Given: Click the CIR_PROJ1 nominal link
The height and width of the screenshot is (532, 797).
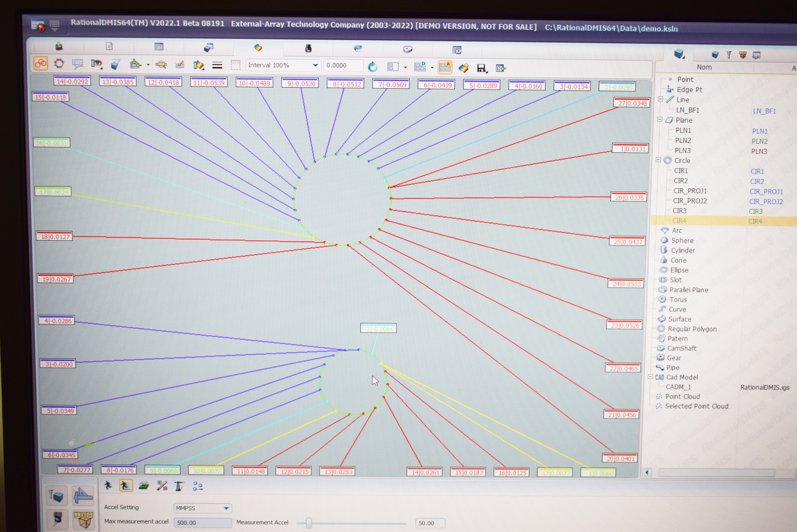Looking at the screenshot, I should (x=766, y=192).
